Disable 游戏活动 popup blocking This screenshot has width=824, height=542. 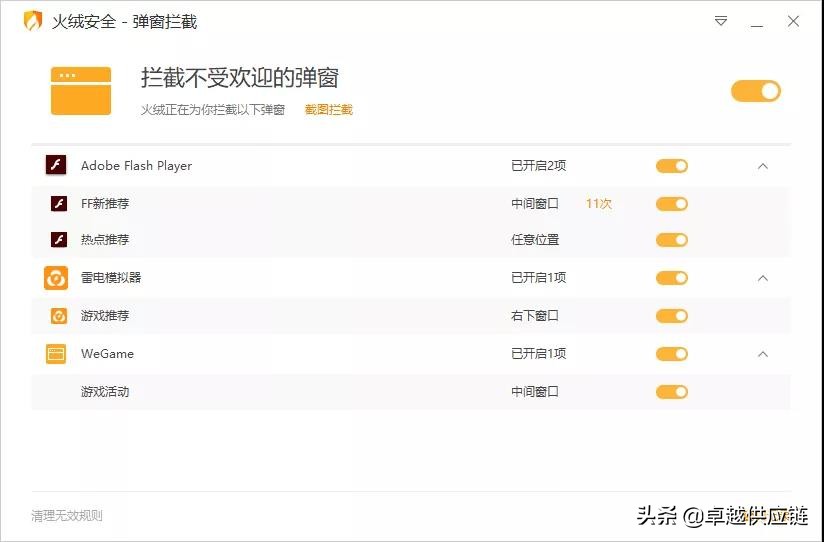point(672,392)
